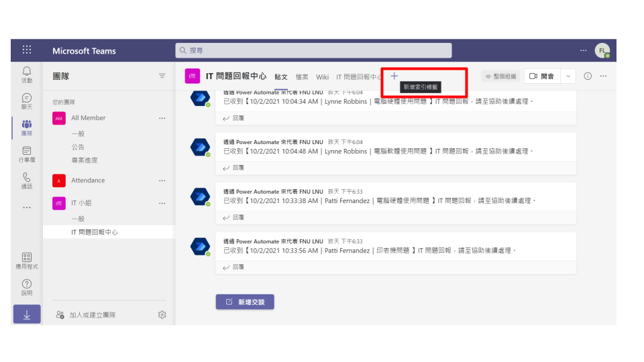Screen dimensions: 644x362
Task: Open manage teams gear icon
Action: (162, 315)
